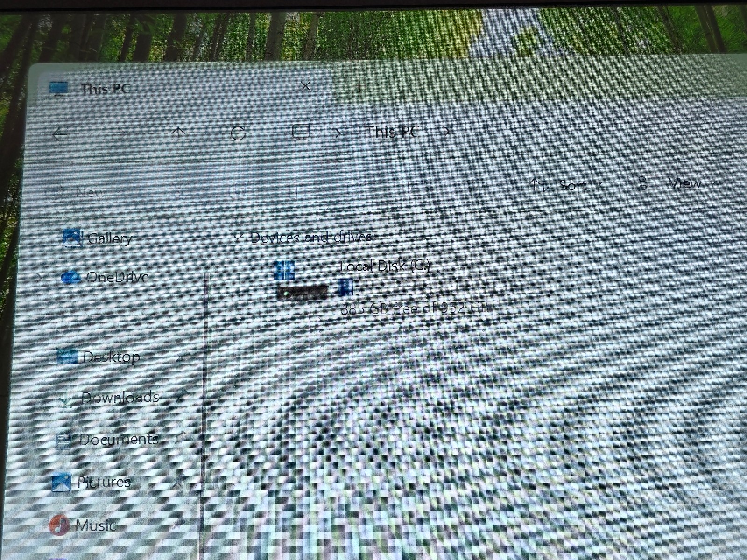Viewport: 747px width, 560px height.
Task: Open the Pictures pinned folder
Action: 92,482
